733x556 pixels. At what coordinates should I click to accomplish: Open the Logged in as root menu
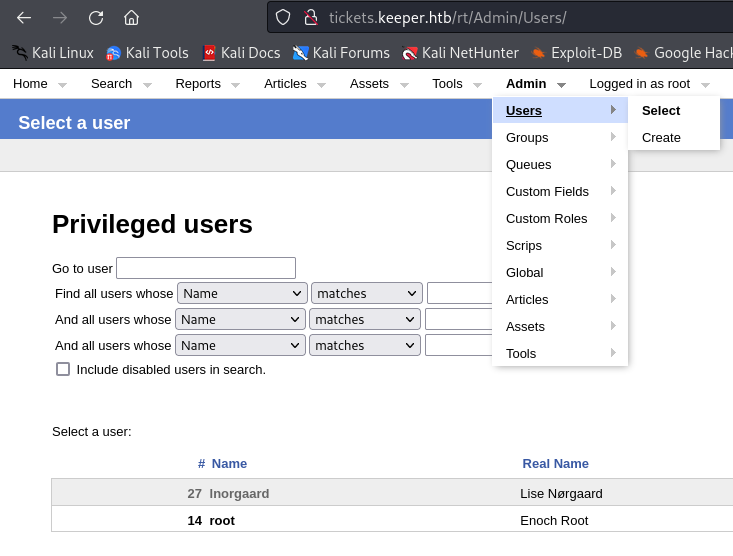[640, 84]
